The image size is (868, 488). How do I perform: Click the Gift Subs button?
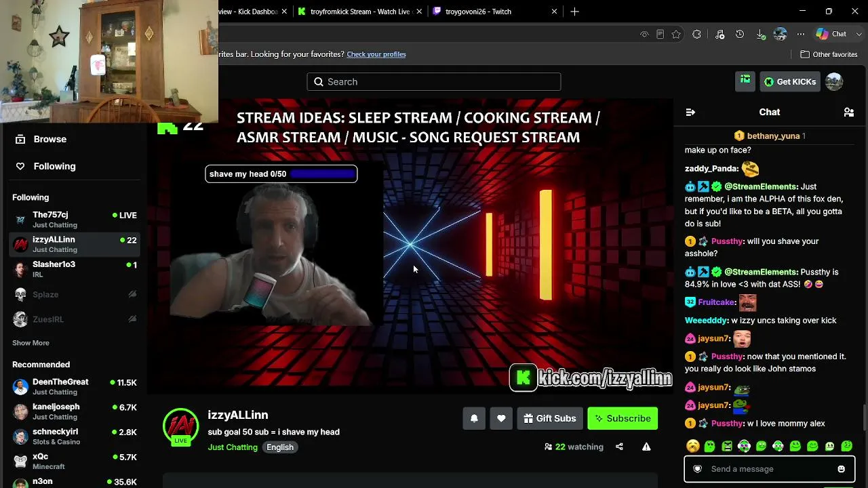550,419
